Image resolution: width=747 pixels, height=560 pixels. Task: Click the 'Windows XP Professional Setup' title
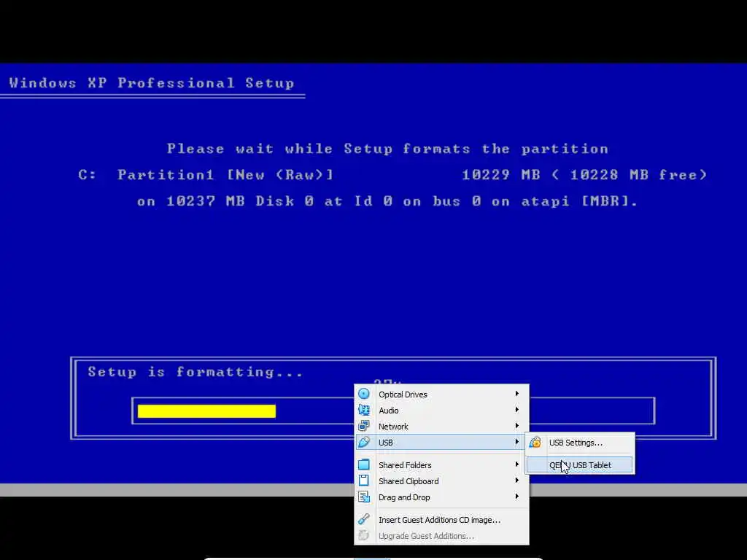[x=152, y=83]
